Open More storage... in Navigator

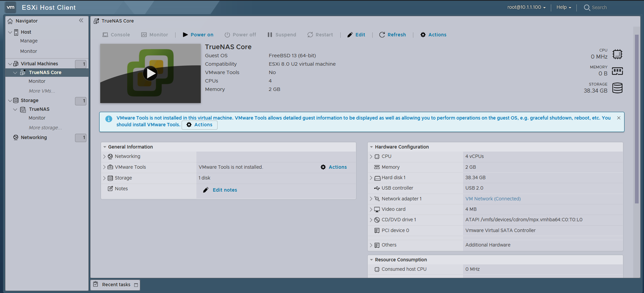pos(45,128)
